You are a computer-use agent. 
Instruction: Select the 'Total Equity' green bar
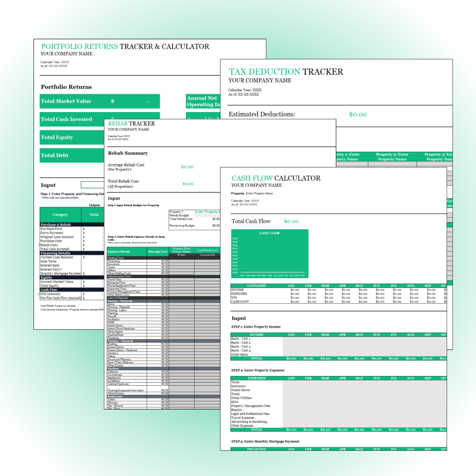72,137
